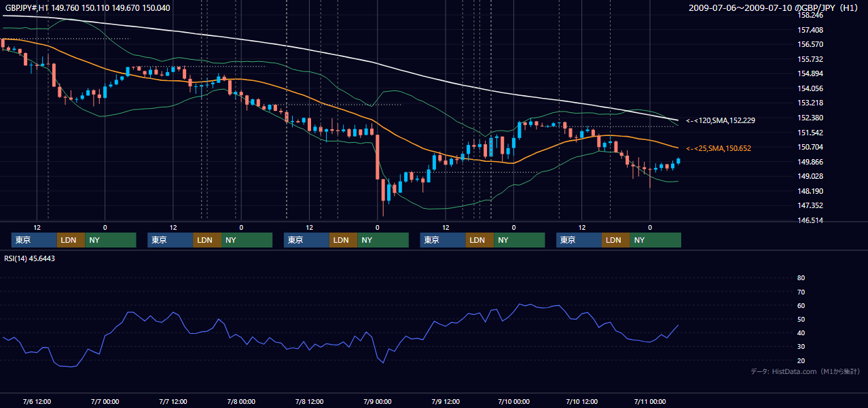Click the 120 SMA label showing 152.229

tap(721, 120)
